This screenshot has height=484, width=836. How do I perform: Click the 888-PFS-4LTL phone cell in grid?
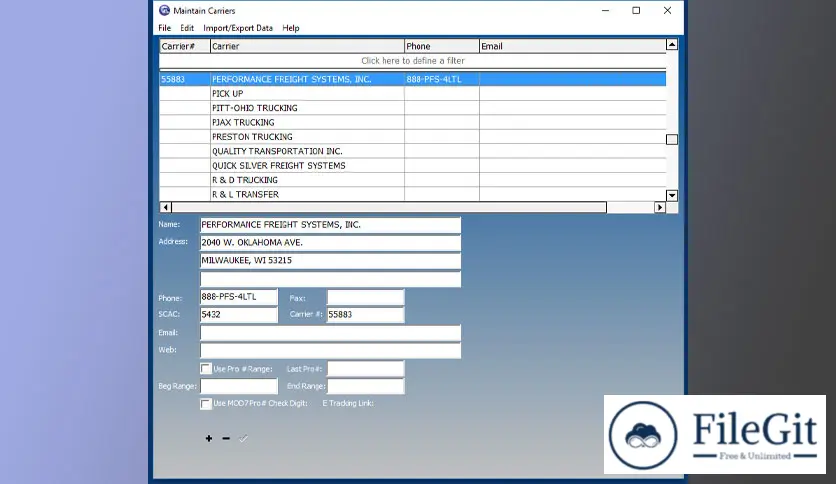click(x=441, y=79)
